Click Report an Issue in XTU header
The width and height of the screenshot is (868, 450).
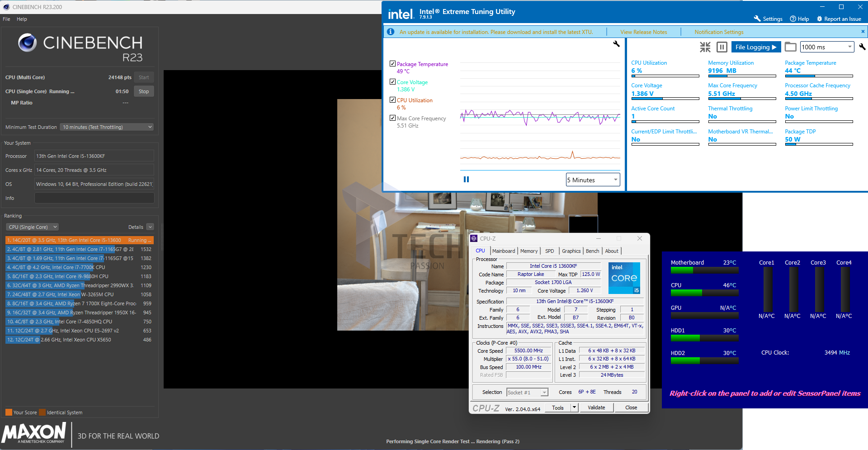[x=839, y=19]
